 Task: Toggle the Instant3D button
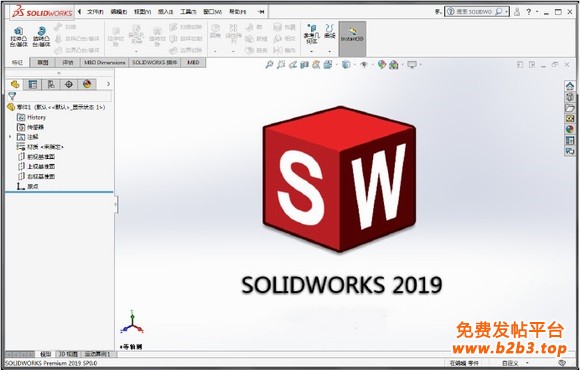(x=352, y=37)
